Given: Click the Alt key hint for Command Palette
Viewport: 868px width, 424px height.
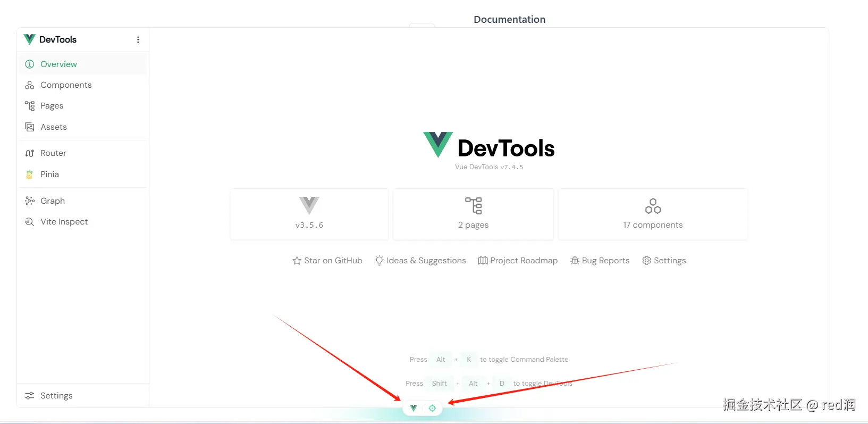Looking at the screenshot, I should pyautogui.click(x=441, y=360).
